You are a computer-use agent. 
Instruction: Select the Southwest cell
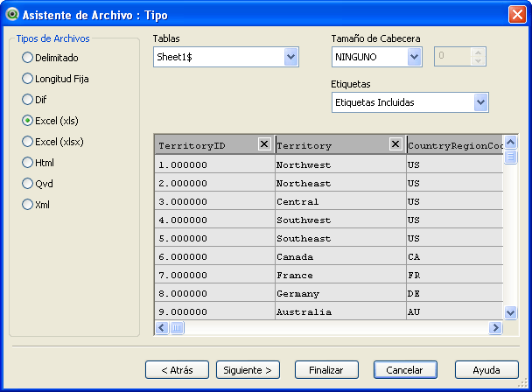tap(340, 220)
